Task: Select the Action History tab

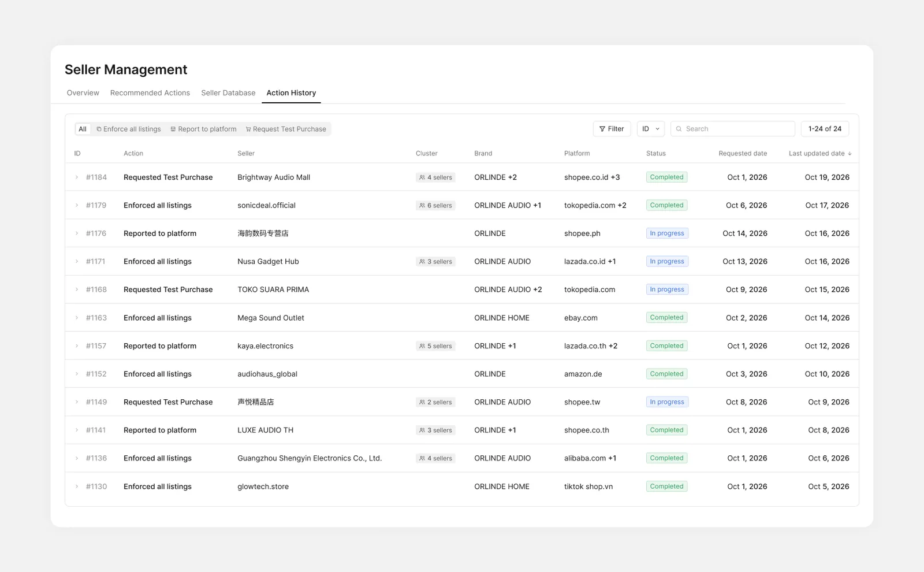Action: pyautogui.click(x=291, y=93)
